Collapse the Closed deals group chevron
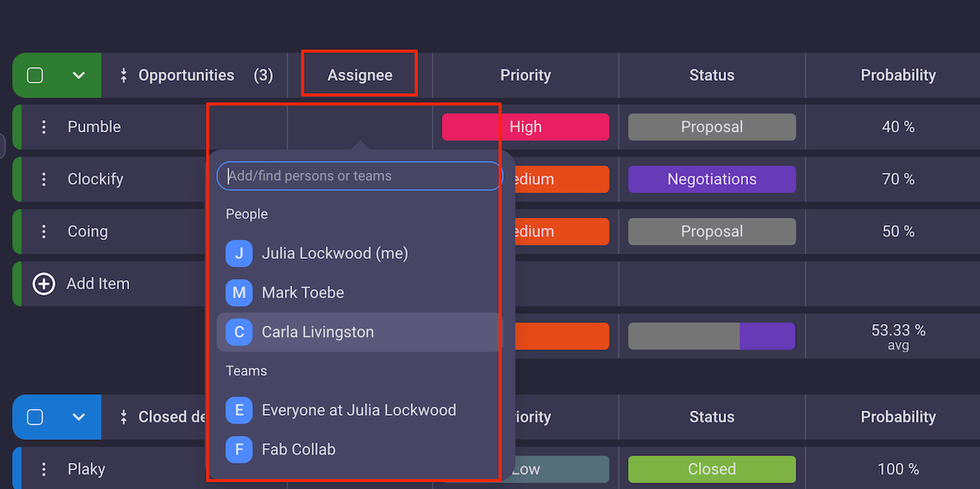The width and height of the screenshot is (980, 489). tap(78, 417)
